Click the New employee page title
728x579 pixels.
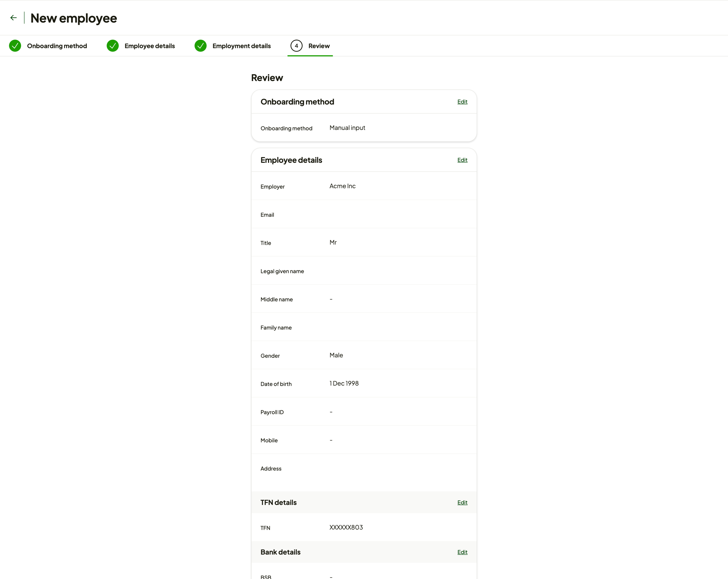point(74,18)
